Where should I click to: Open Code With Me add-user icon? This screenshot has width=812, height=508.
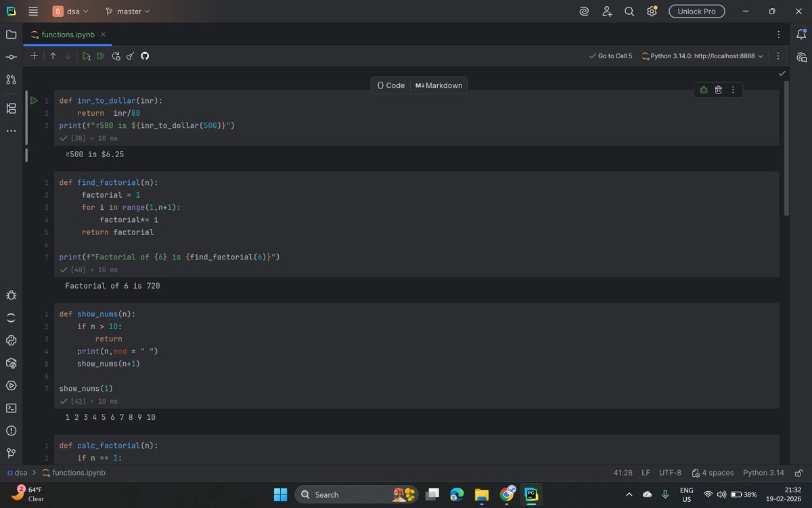(607, 12)
